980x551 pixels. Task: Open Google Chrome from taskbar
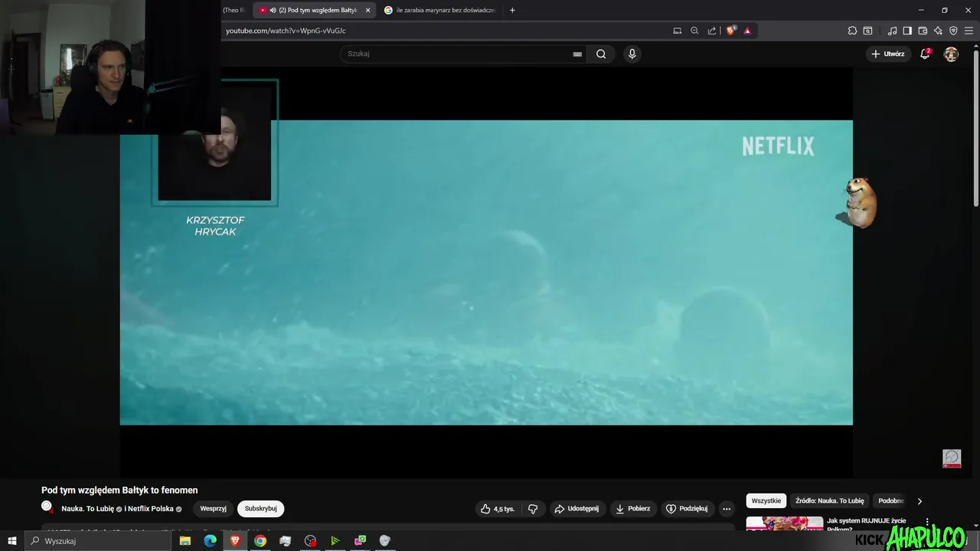260,541
